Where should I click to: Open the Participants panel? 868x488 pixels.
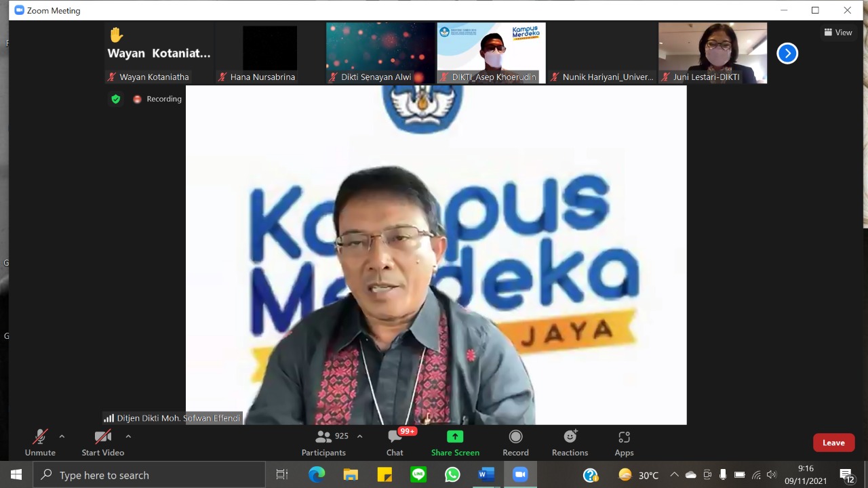click(x=324, y=443)
